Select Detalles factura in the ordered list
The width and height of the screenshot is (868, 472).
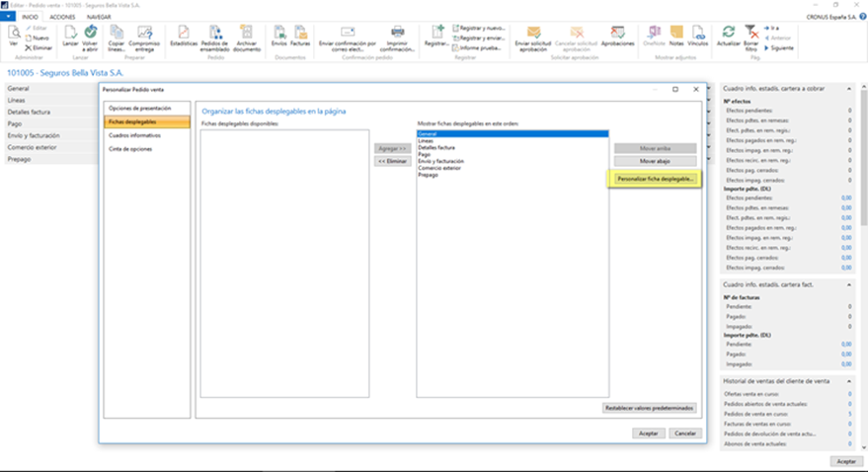tap(513, 148)
